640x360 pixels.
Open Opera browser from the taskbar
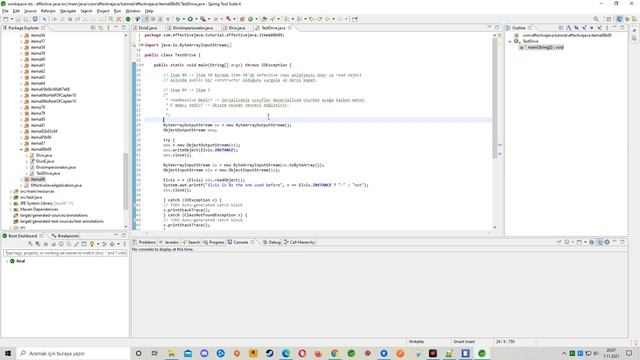pos(302,353)
